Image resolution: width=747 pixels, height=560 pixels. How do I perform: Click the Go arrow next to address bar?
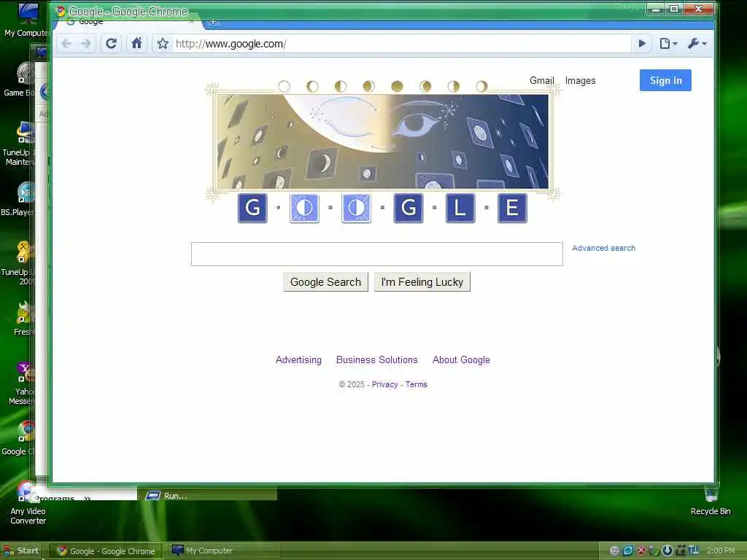[x=642, y=44]
